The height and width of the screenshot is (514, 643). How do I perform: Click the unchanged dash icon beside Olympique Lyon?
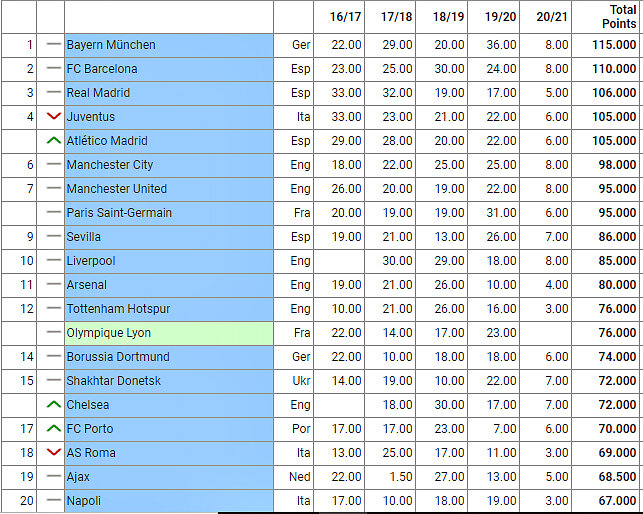[x=54, y=331]
